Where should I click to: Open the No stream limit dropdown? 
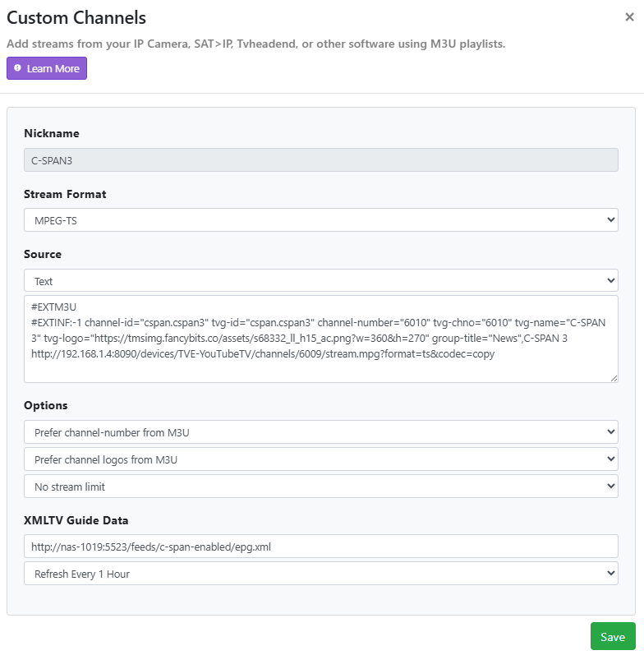[320, 487]
